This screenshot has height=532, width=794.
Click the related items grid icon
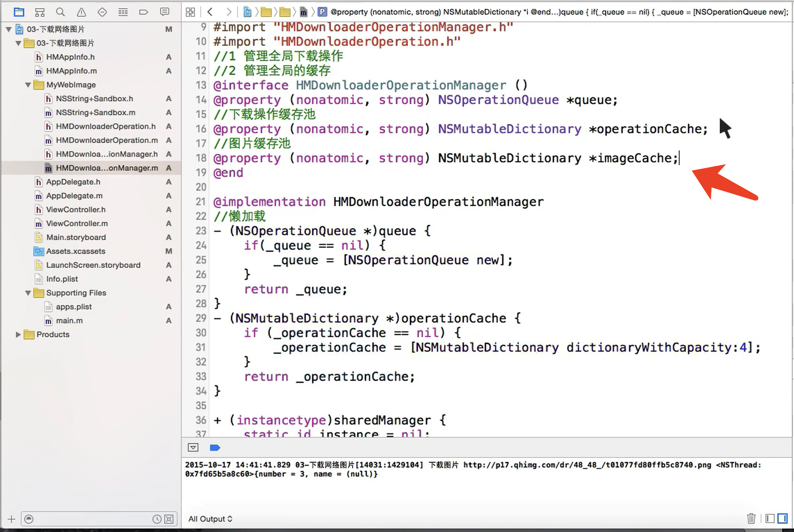(x=190, y=12)
